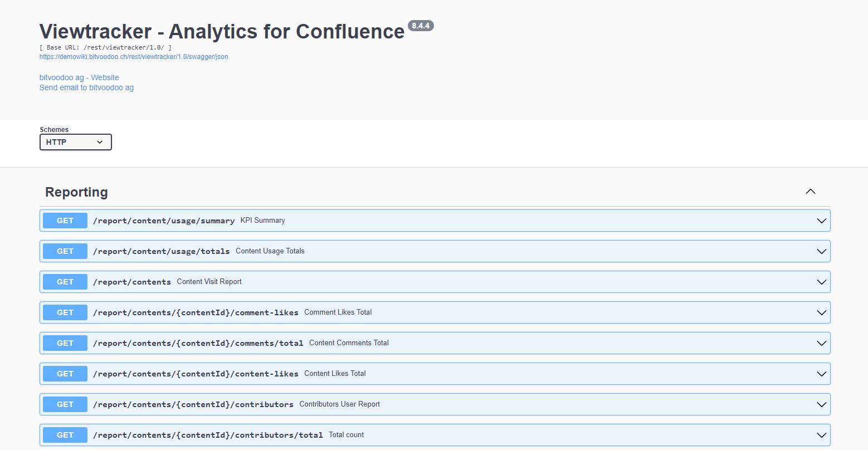Image resolution: width=868 pixels, height=450 pixels.
Task: Click chevron icon on Contributors User Report row
Action: point(821,404)
